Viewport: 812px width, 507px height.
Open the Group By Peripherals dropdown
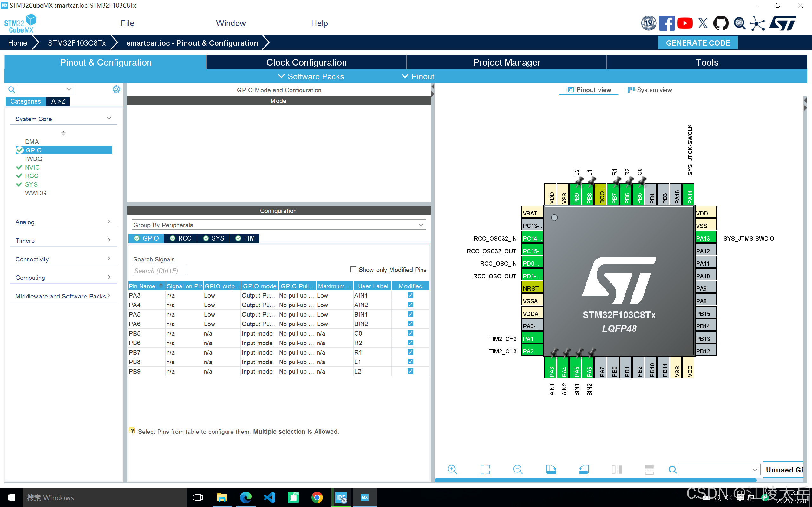(x=278, y=225)
